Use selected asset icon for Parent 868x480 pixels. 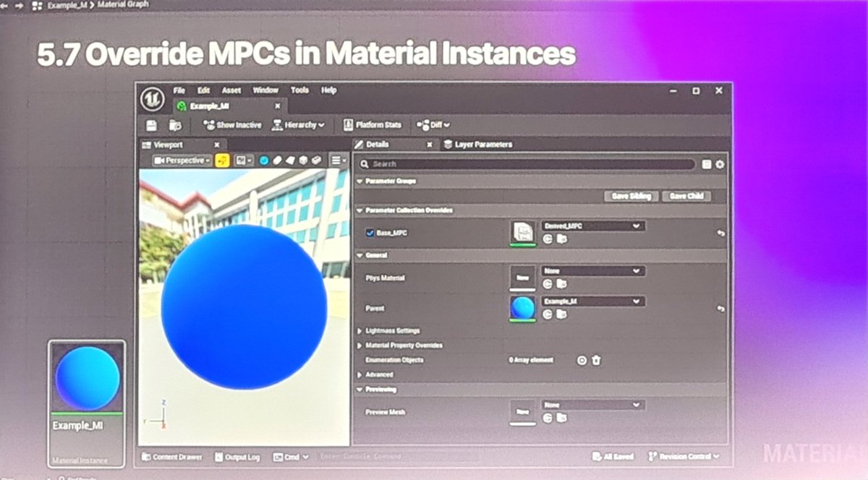click(548, 314)
